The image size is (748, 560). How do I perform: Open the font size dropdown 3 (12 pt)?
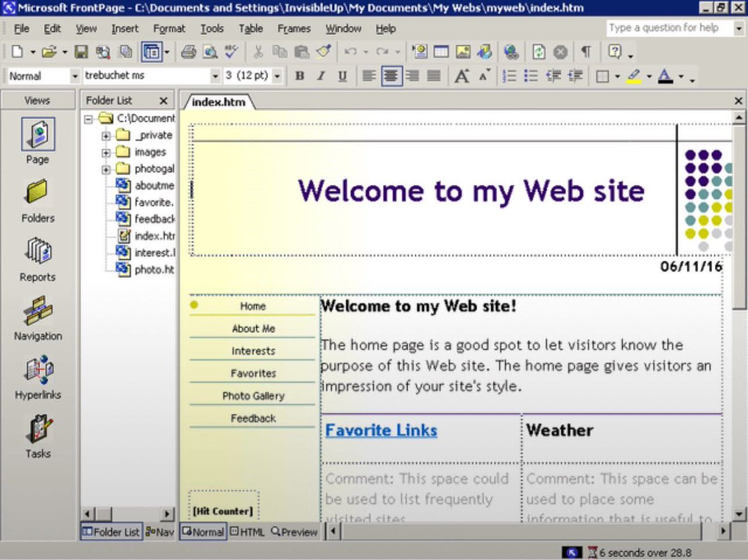click(277, 76)
